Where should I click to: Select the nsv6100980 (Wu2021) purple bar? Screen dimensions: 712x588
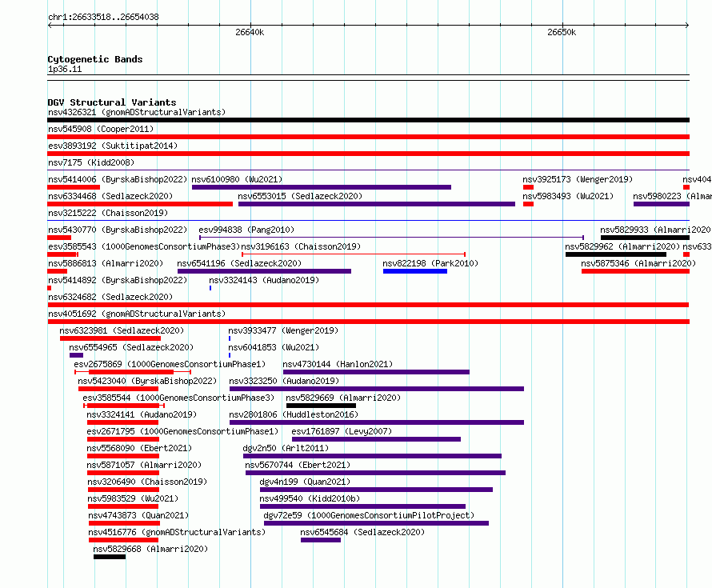(322, 187)
